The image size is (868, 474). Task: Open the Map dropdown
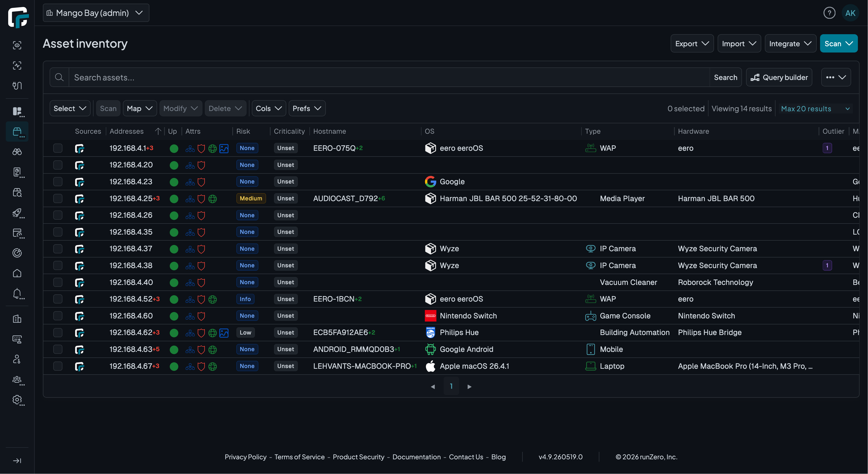coord(140,108)
